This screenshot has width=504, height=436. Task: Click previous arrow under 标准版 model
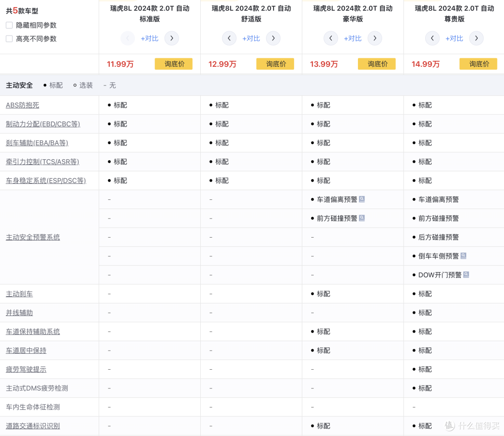(x=127, y=38)
